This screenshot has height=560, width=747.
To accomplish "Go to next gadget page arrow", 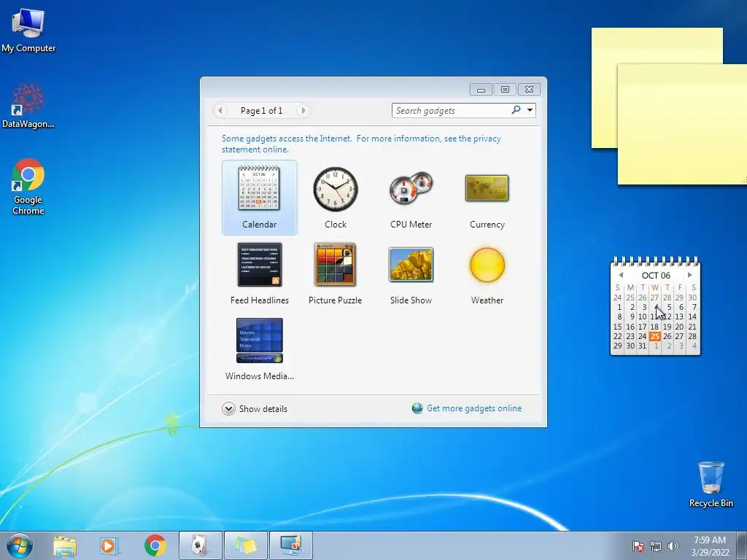I will click(x=303, y=111).
